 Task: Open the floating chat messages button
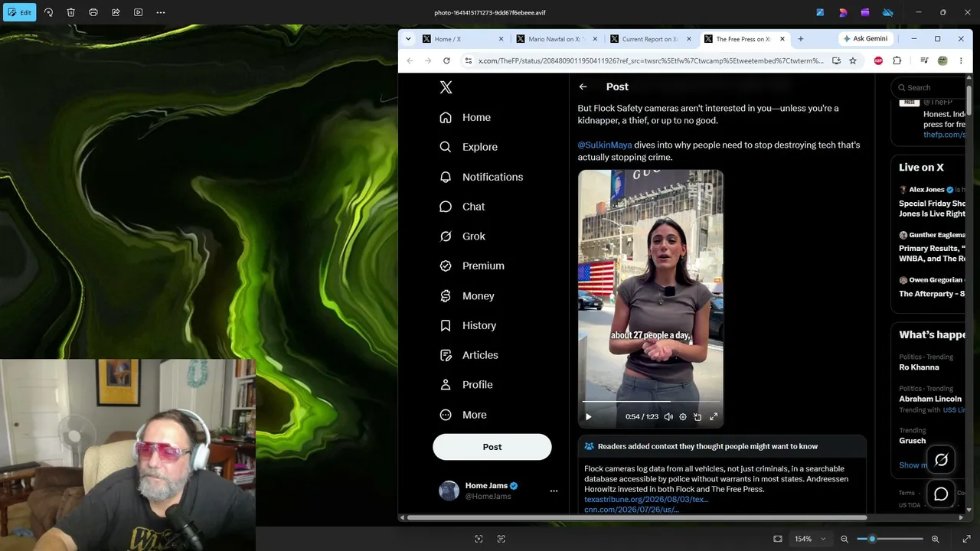(x=942, y=494)
